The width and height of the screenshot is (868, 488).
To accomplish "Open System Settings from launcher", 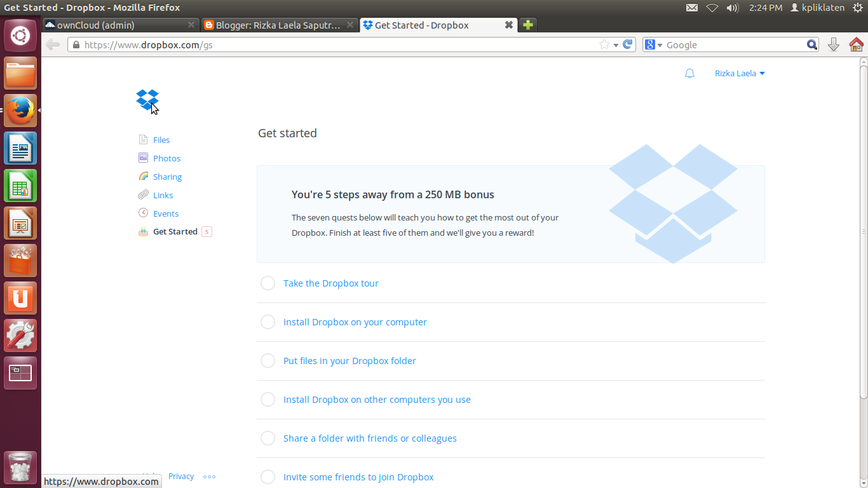I will (20, 335).
